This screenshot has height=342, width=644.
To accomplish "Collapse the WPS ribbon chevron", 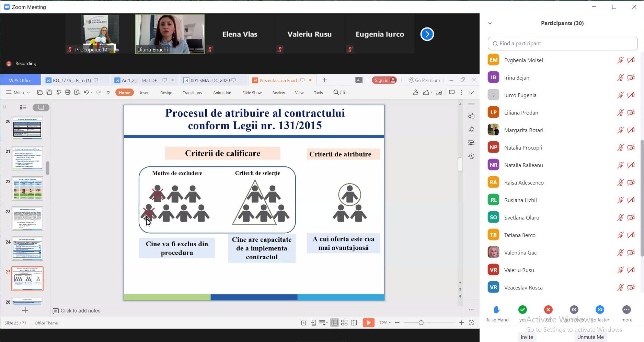I will pos(471,92).
